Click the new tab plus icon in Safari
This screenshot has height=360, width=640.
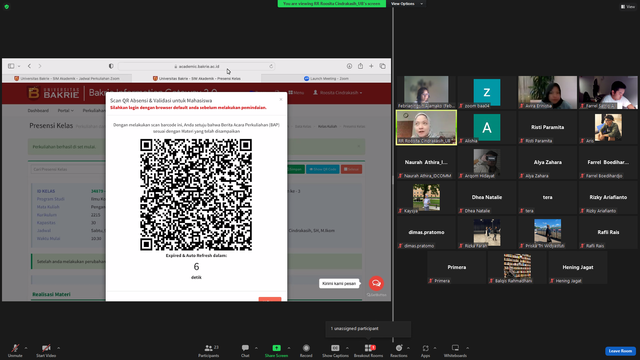(371, 66)
